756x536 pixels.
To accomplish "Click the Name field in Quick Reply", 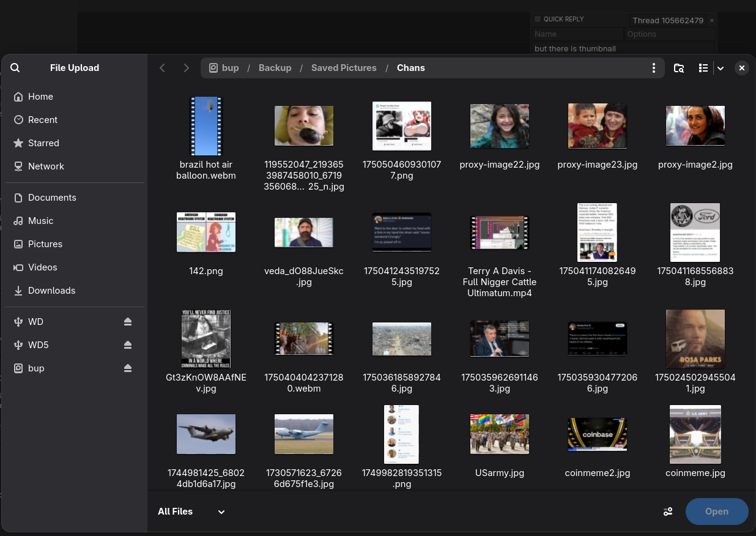I will click(x=577, y=34).
